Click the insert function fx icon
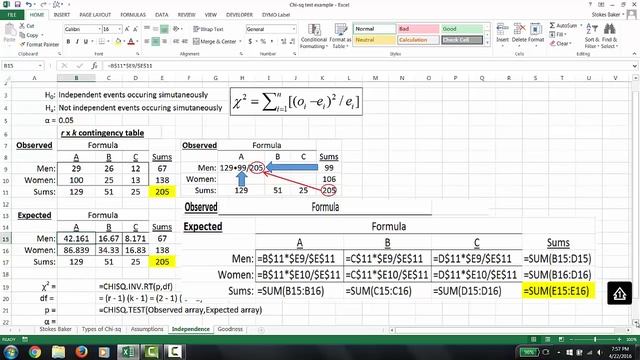This screenshot has height=360, width=640. click(94, 65)
